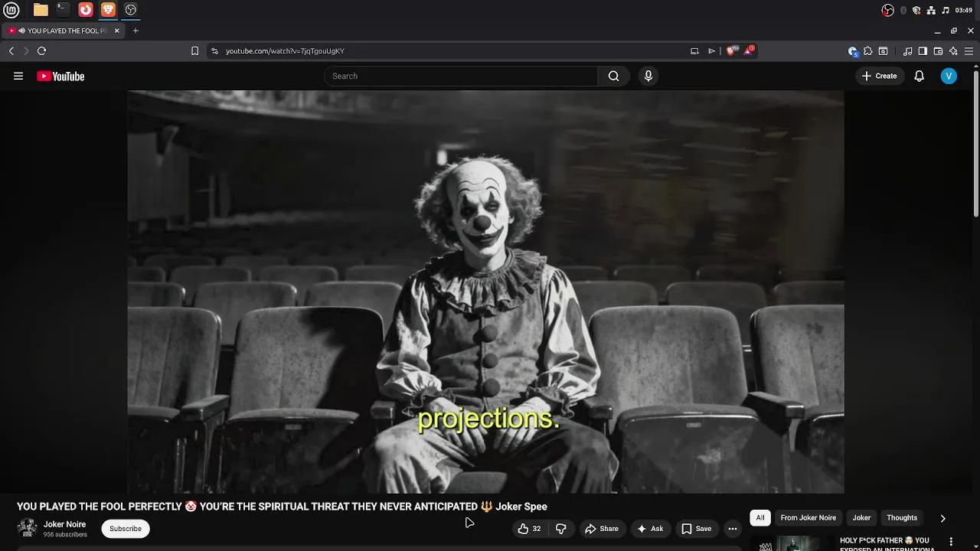Click the send/play arrow icon in address bar
The width and height of the screenshot is (980, 551).
tap(711, 51)
